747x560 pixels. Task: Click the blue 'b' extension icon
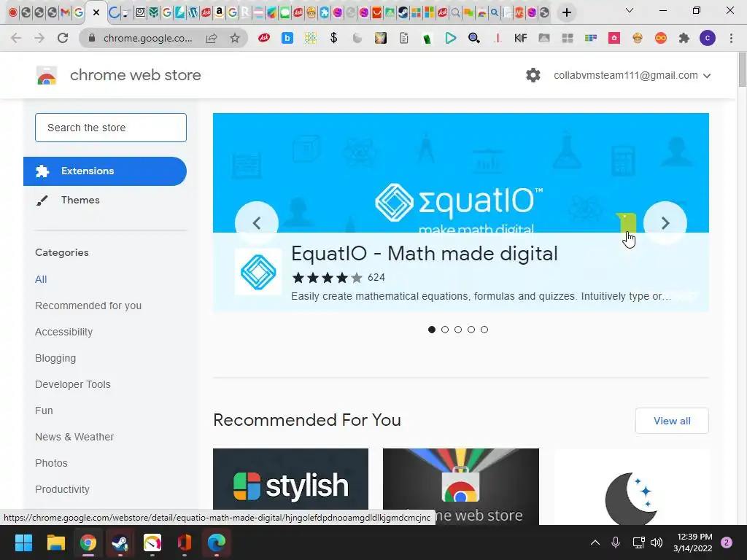pos(287,38)
